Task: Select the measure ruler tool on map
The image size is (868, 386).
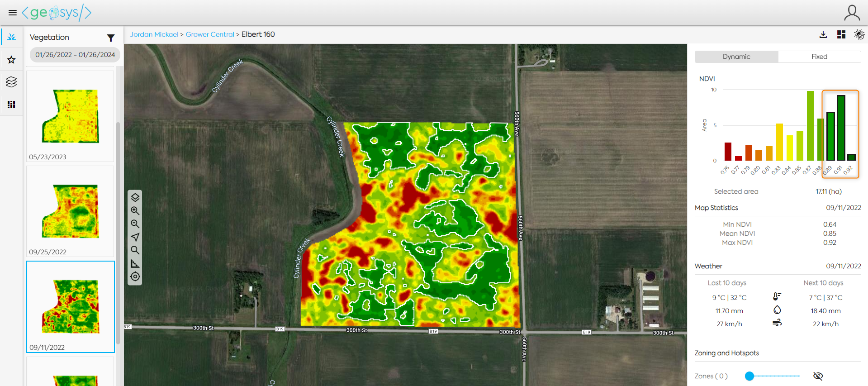Action: (x=135, y=263)
